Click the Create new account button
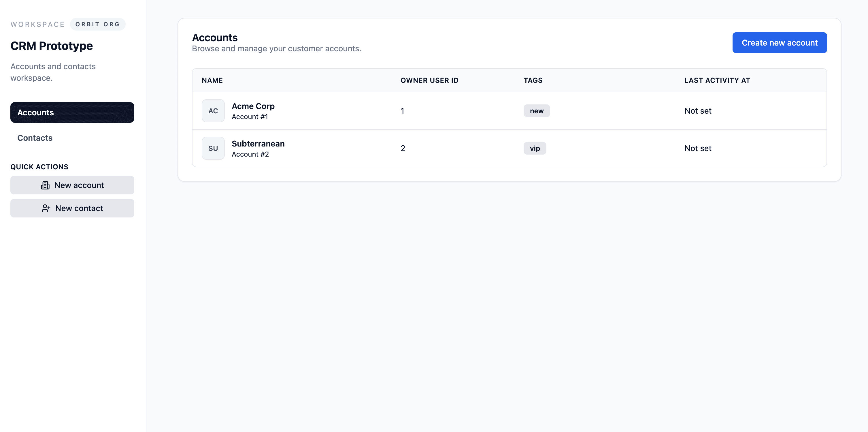Viewport: 868px width, 432px height. (x=779, y=42)
